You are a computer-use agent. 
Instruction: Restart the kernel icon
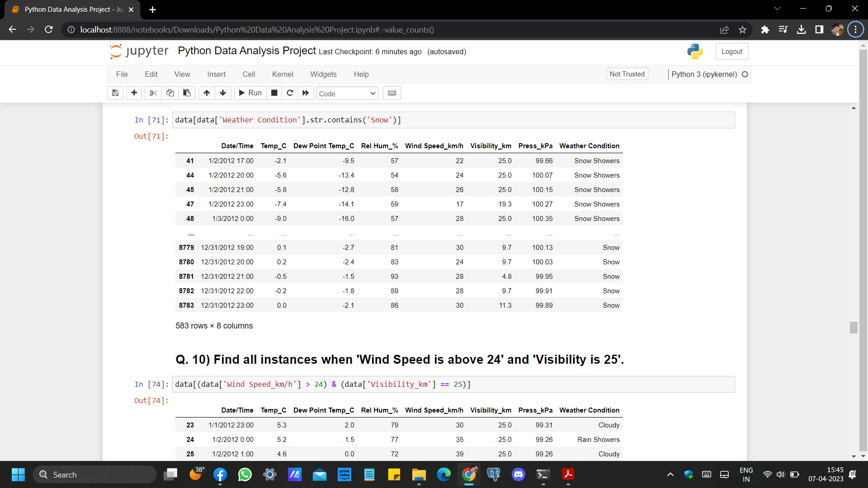point(290,93)
